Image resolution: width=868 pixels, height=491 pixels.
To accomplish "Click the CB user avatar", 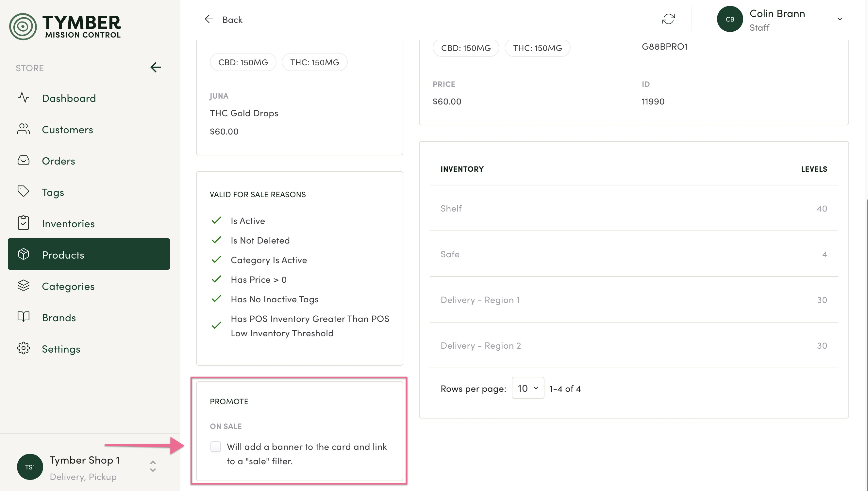I will pyautogui.click(x=729, y=19).
